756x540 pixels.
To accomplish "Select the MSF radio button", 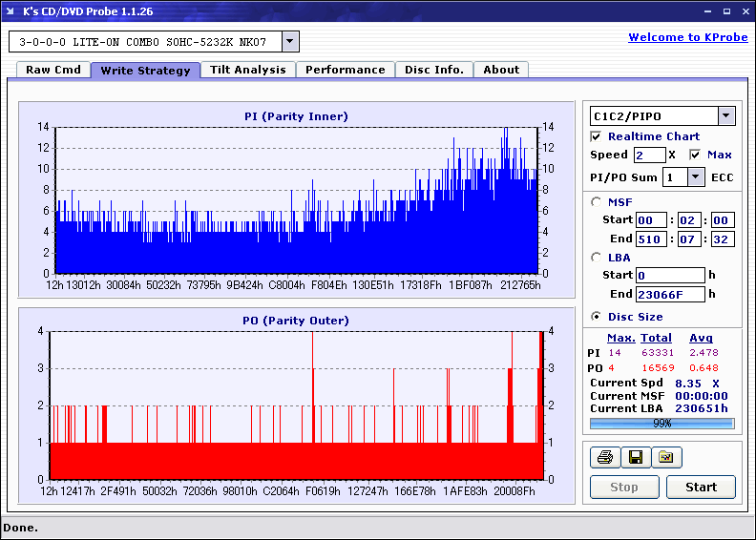I will (597, 201).
